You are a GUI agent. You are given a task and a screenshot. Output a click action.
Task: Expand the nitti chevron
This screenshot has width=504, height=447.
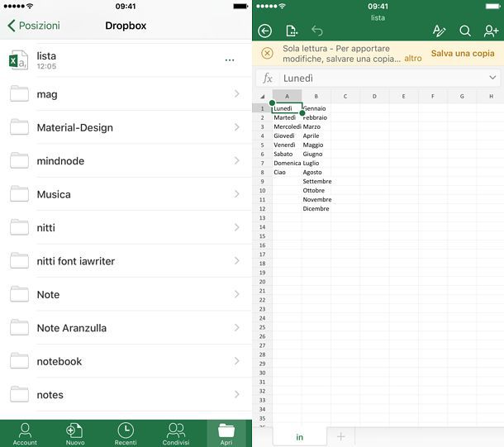coord(237,227)
